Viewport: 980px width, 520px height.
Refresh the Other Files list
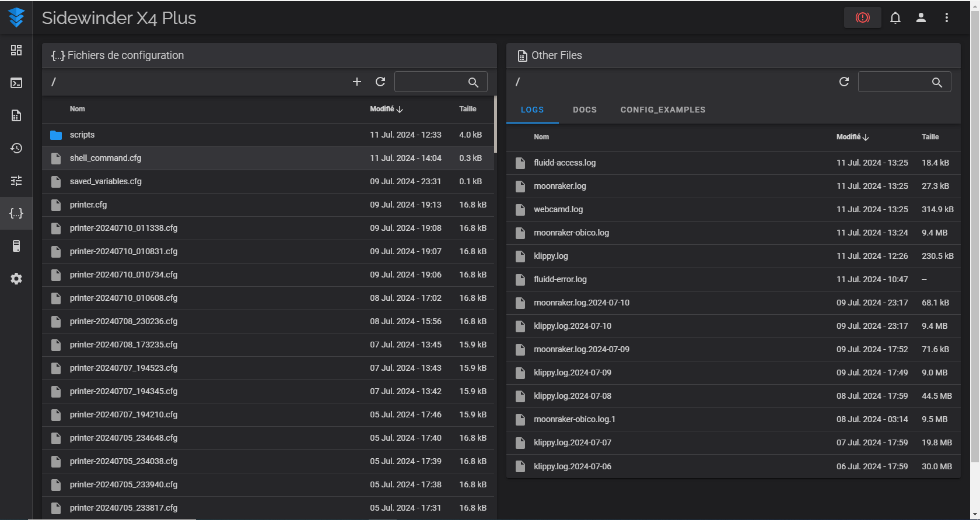(x=844, y=82)
